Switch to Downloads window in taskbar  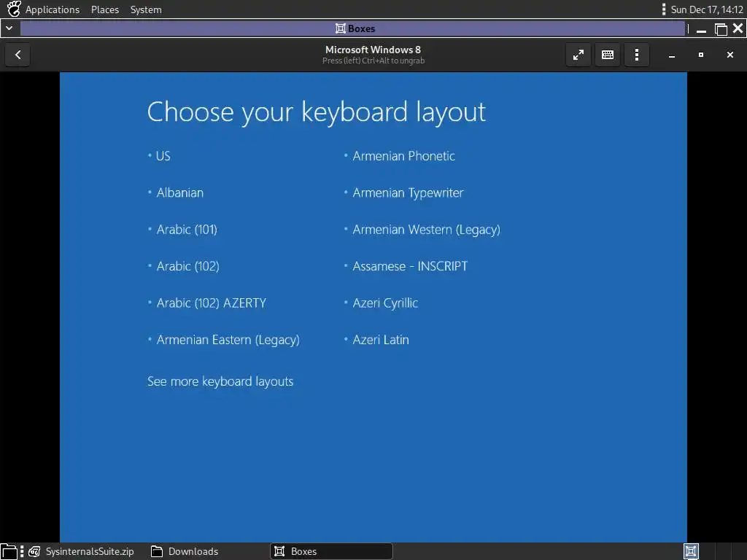[185, 551]
